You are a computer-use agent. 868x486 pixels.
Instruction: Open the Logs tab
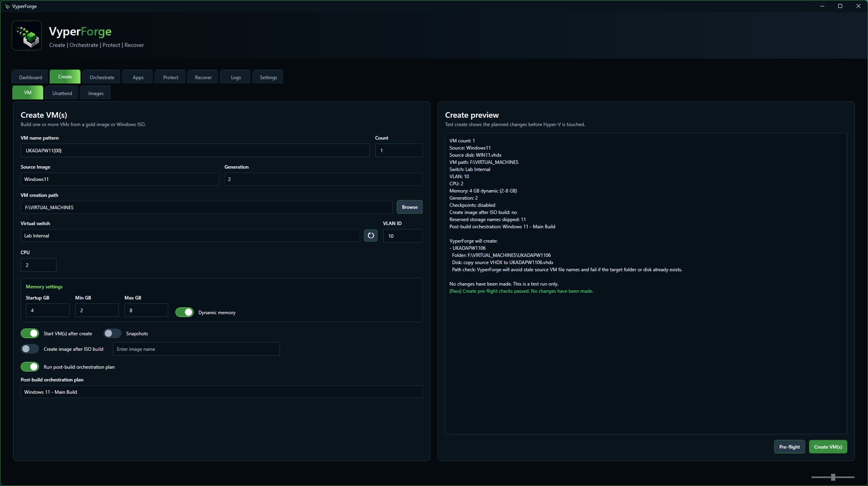coord(236,77)
